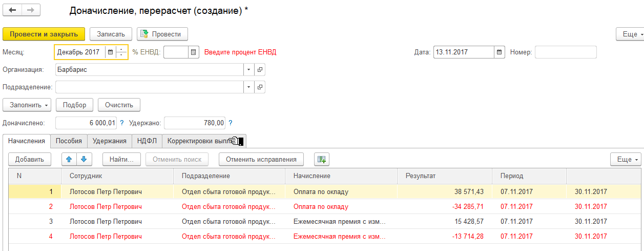Click the Записать button
Screen dimensions: 644x251
(x=111, y=34)
